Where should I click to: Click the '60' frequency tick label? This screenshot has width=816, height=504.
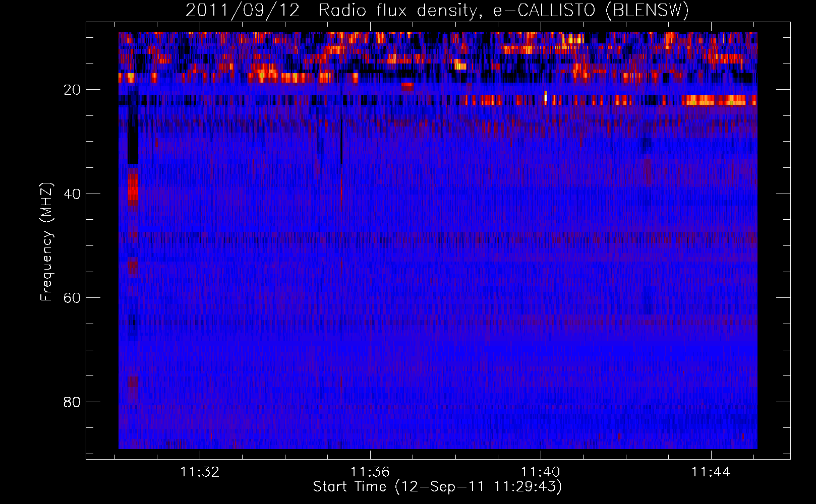tap(72, 298)
